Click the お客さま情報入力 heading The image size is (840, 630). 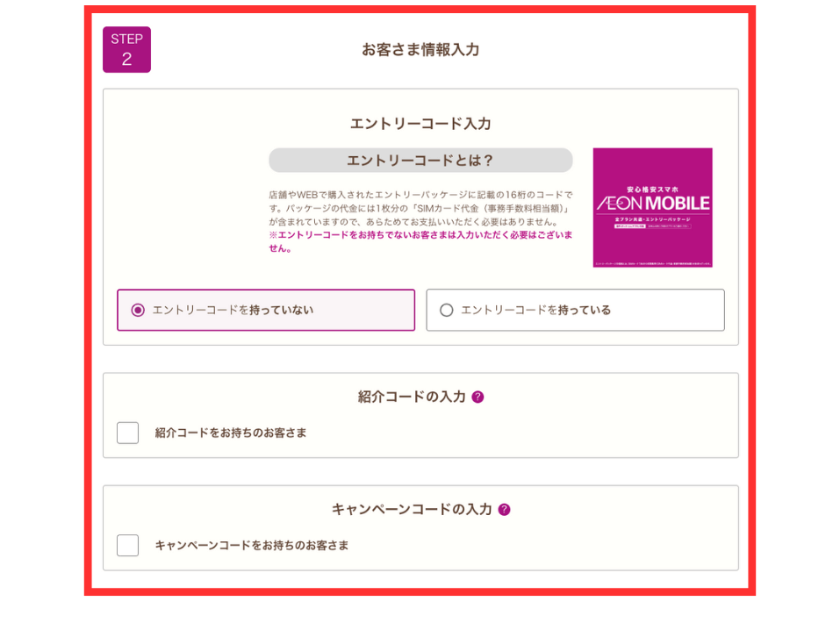[x=419, y=50]
